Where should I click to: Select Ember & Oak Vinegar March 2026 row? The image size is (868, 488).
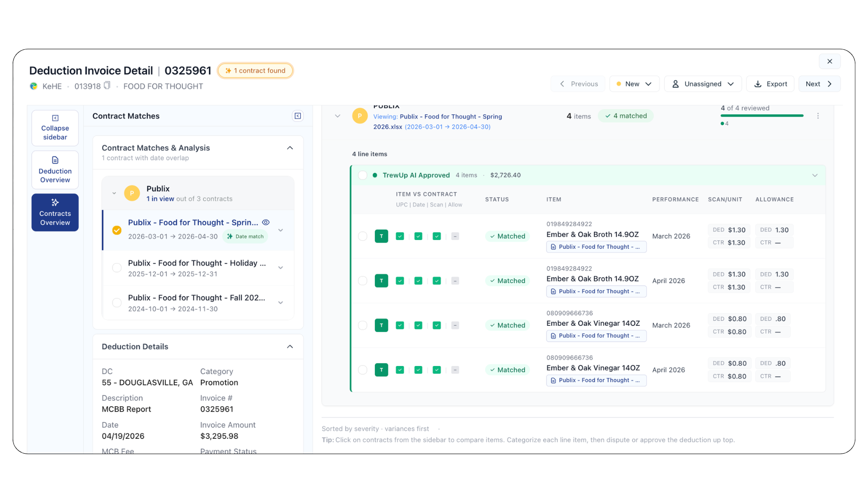pos(363,325)
